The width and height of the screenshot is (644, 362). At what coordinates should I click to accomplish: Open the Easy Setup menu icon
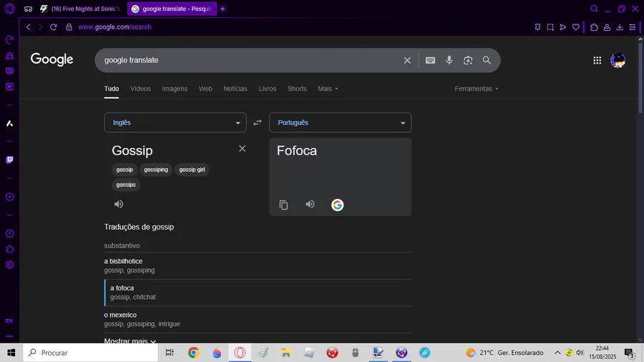coord(633,27)
